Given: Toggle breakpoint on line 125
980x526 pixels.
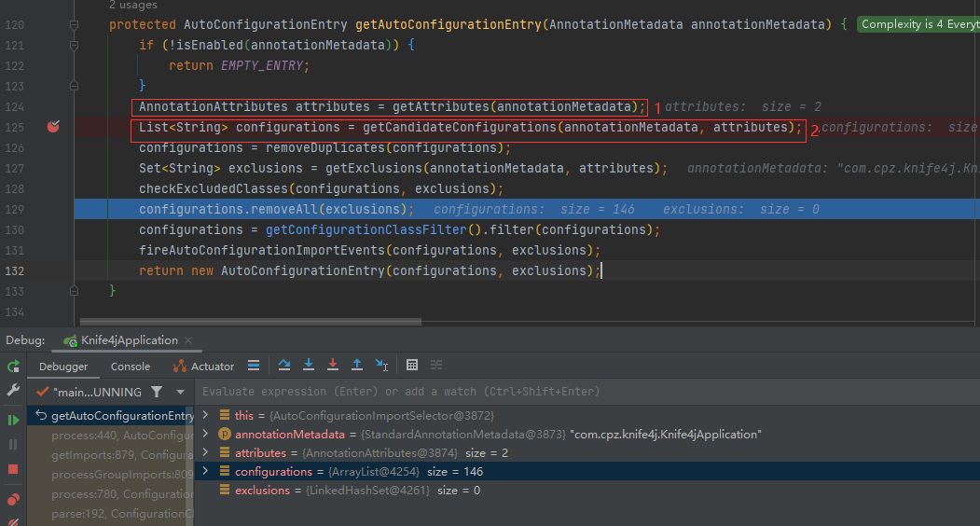Looking at the screenshot, I should [x=54, y=127].
